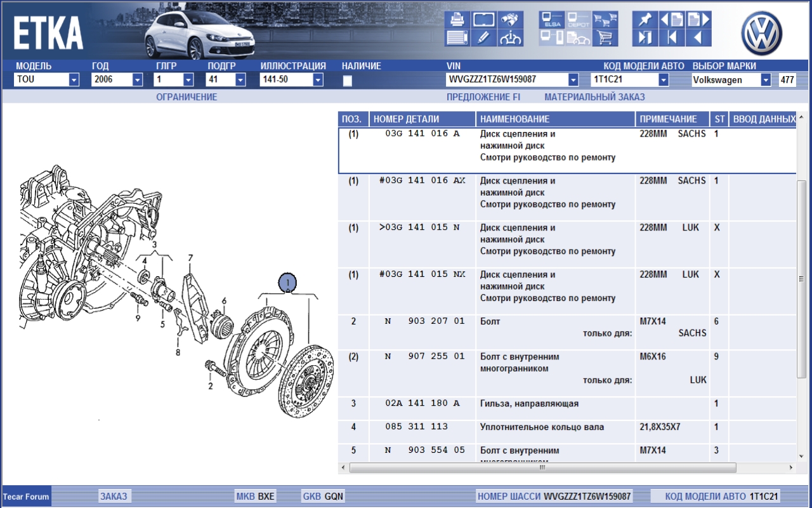This screenshot has height=508, width=812.
Task: Click the ОГРАНИЧЕНИЕ link
Action: coord(187,97)
